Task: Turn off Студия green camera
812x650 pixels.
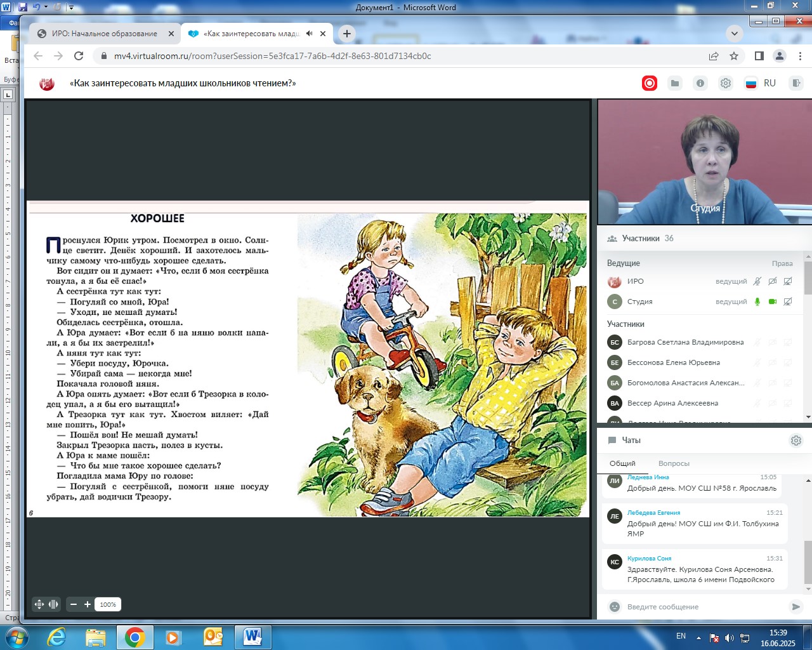Action: 772,302
